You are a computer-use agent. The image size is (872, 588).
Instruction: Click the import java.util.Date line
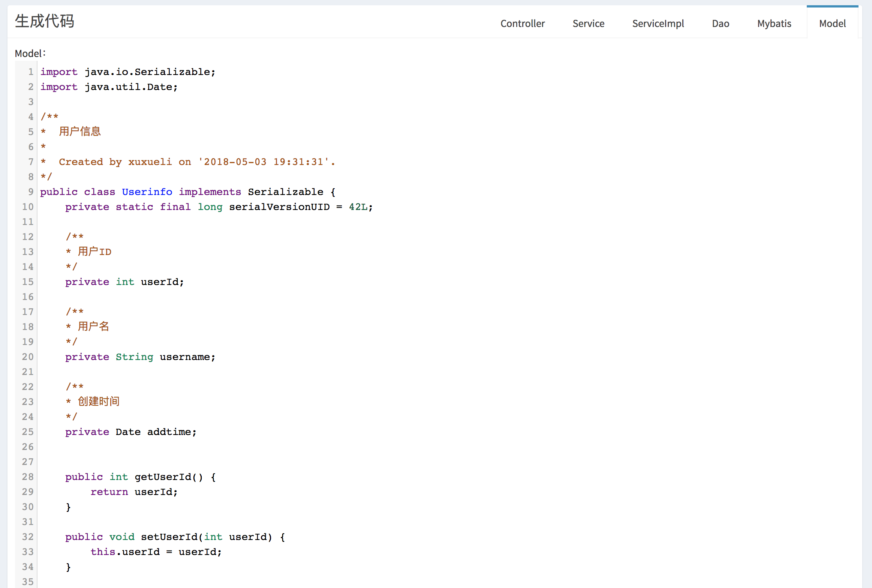click(x=109, y=87)
